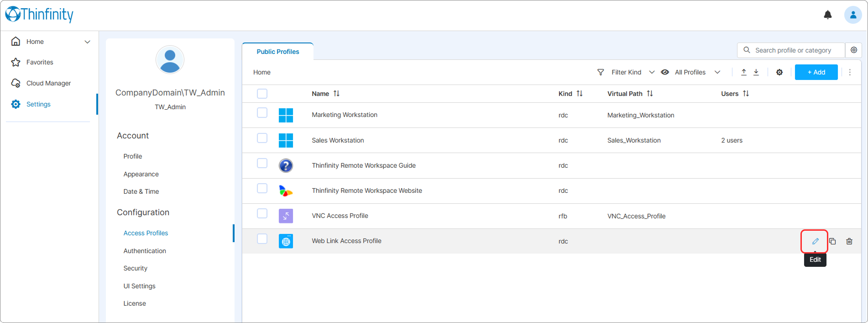Click the Marketing Workstation Windows icon

pos(286,115)
